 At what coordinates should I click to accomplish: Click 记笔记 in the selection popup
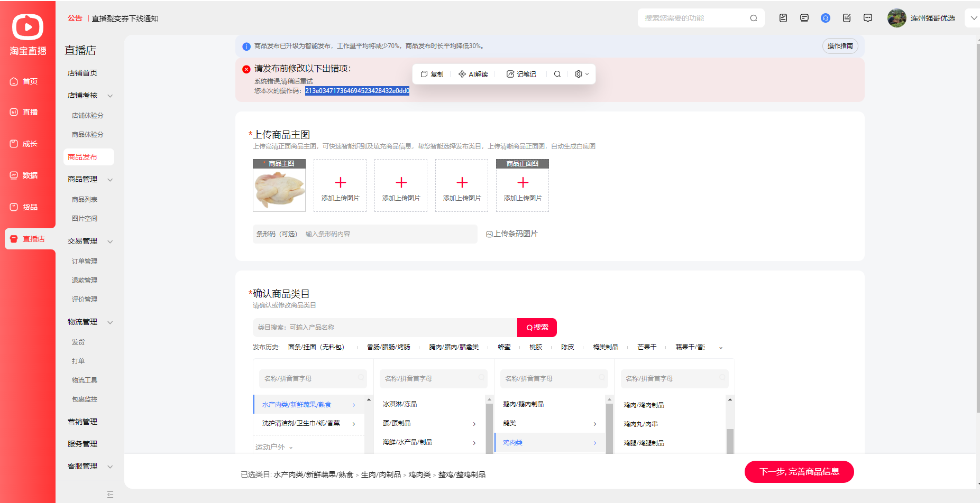(521, 74)
